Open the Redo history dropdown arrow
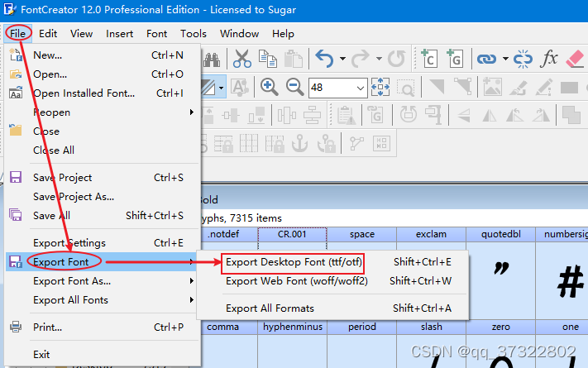 click(x=379, y=59)
